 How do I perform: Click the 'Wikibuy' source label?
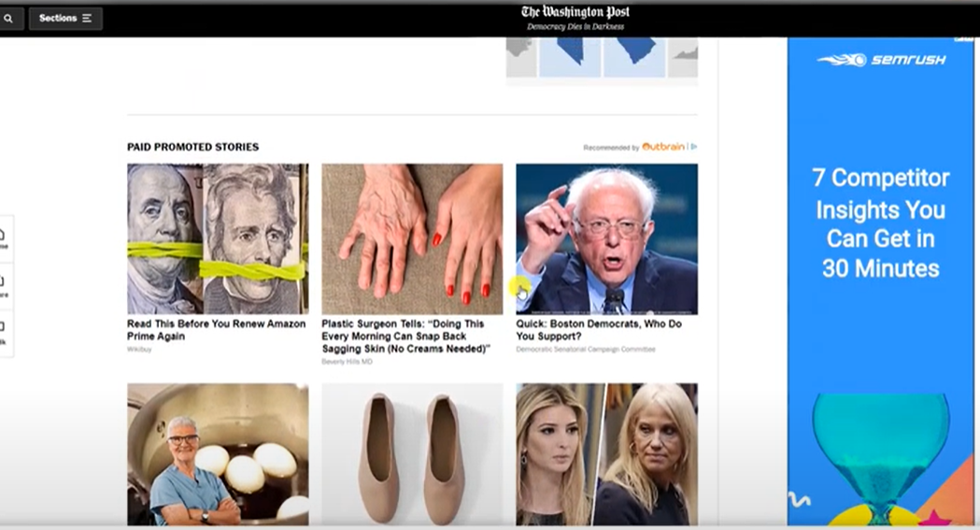[x=139, y=350]
